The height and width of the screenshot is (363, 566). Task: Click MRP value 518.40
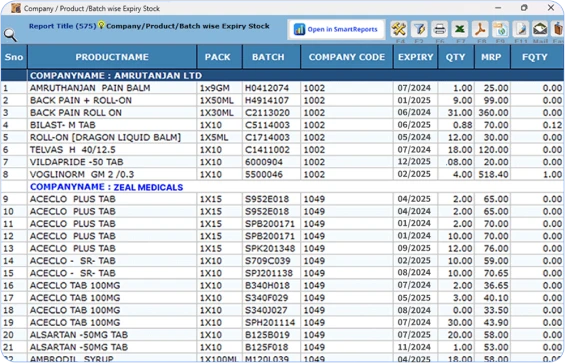tap(493, 174)
